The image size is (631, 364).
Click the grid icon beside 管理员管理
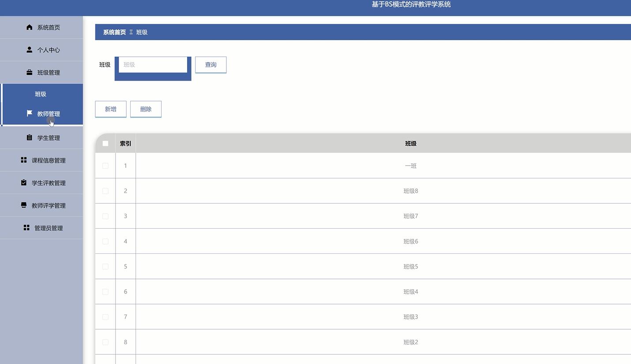26,227
